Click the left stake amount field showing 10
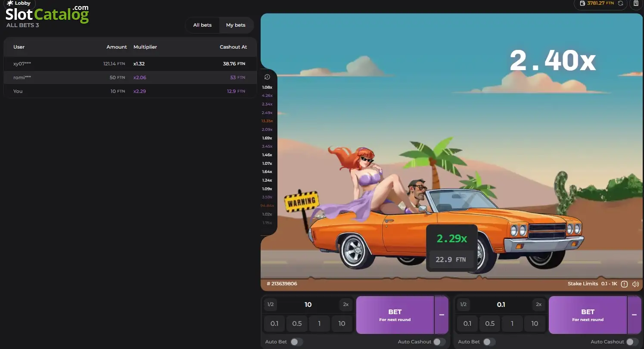The width and height of the screenshot is (644, 349). (x=308, y=305)
